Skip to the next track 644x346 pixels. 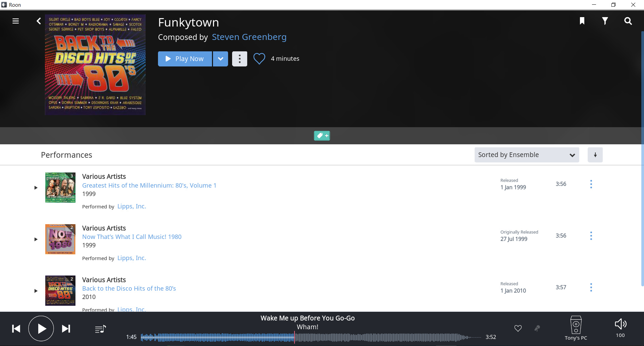[x=66, y=329]
